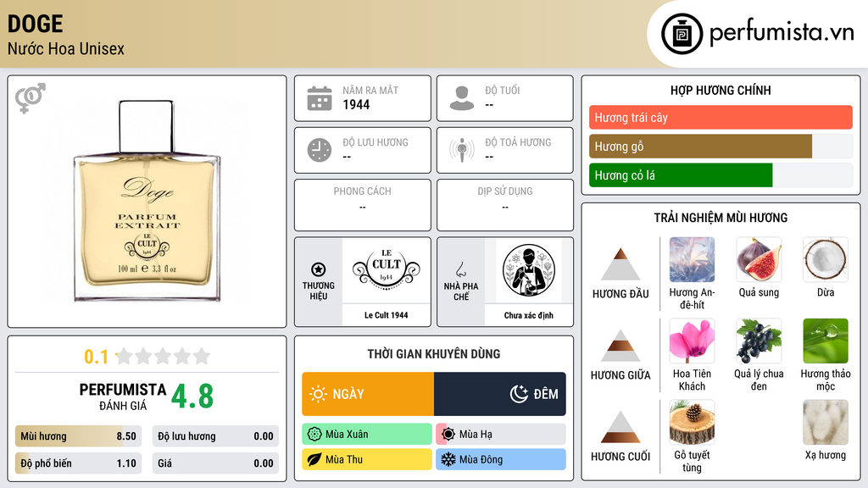Click the first rating star

tap(125, 356)
